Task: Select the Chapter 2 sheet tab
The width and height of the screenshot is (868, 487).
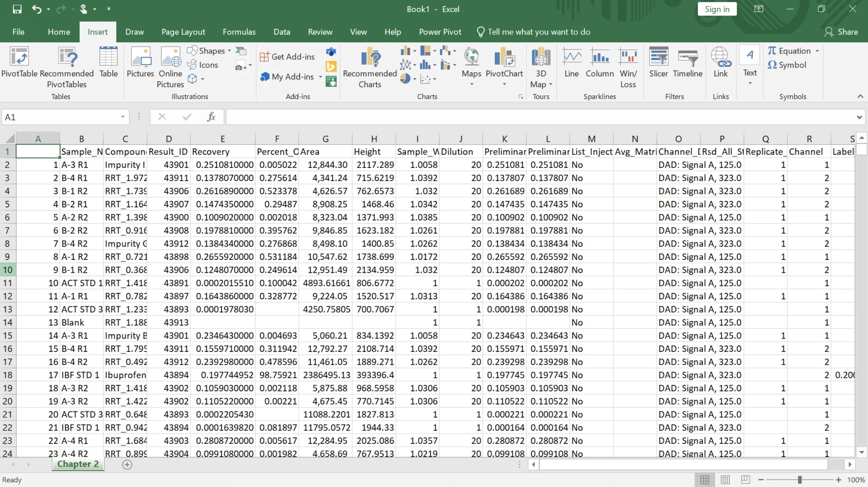Action: click(78, 464)
